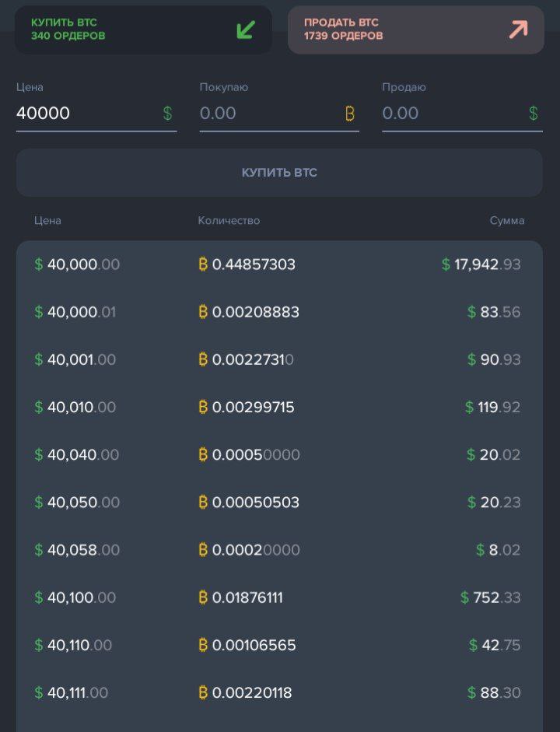Viewport: 560px width, 732px height.
Task: Click the Цена column header
Action: coord(47,220)
